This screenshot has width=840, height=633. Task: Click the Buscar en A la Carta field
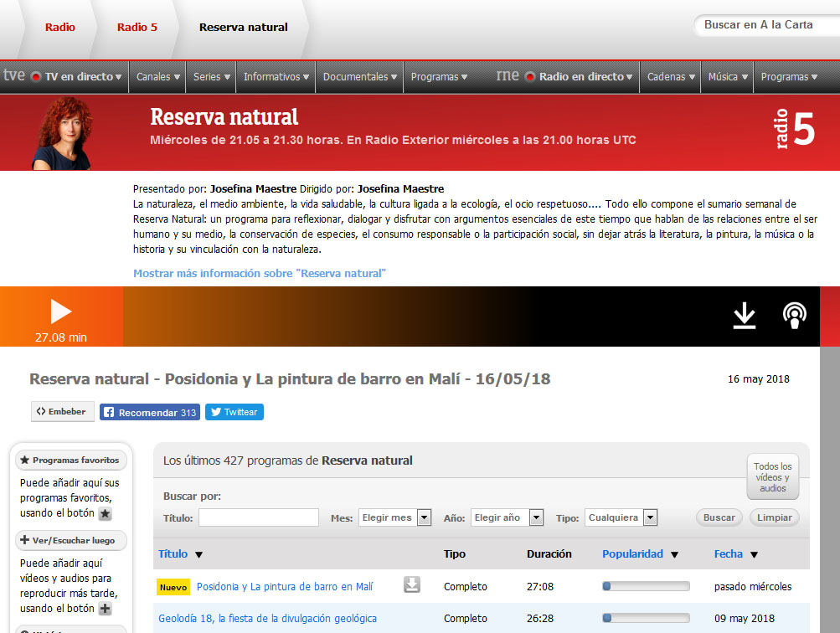coord(768,25)
